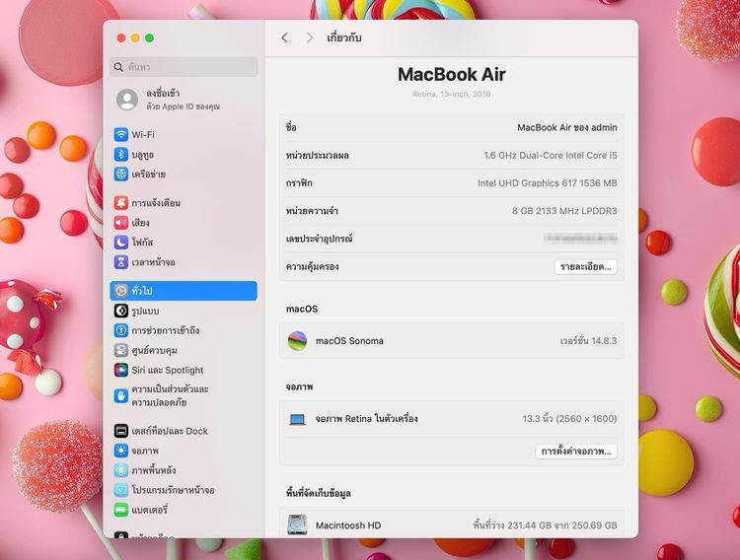The width and height of the screenshot is (740, 560).
Task: Click the blurred serial number value
Action: tap(580, 239)
